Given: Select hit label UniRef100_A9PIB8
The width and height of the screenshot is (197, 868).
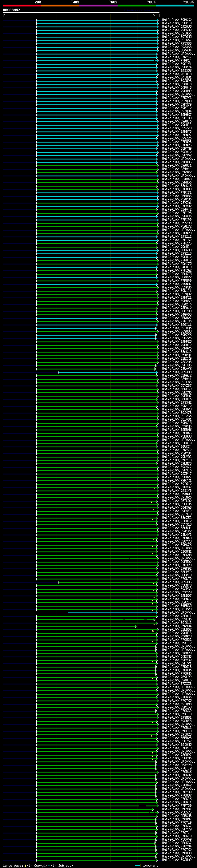Looking at the screenshot, I should pos(177,118).
